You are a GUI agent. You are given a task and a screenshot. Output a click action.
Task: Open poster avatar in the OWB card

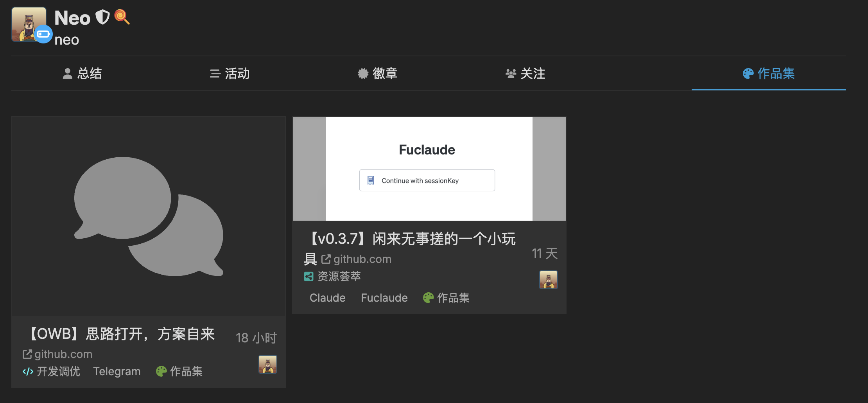click(x=268, y=364)
